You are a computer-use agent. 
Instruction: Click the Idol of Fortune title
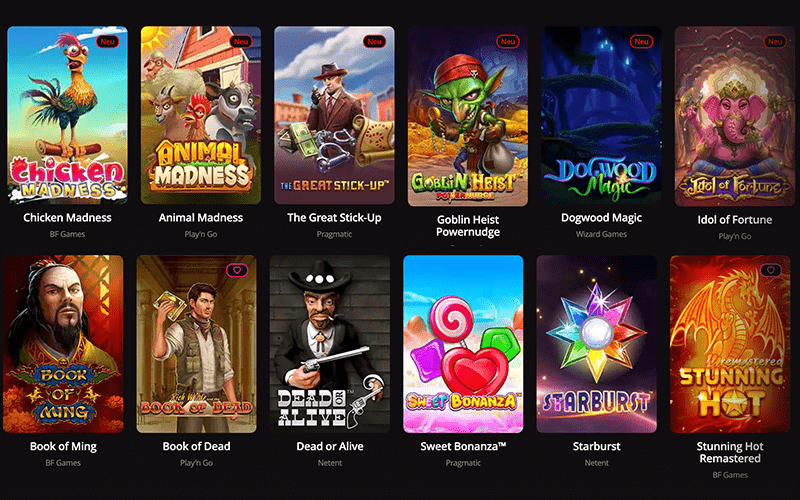click(x=735, y=220)
